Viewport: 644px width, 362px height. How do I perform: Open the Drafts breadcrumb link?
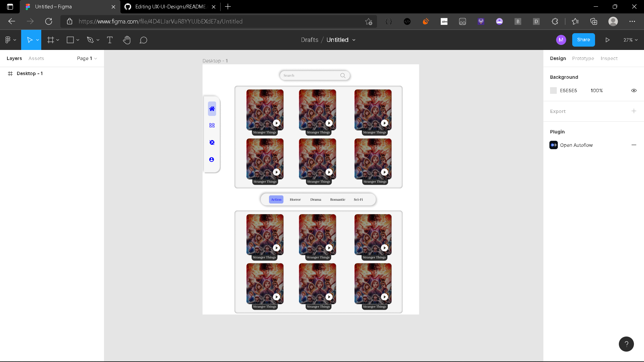309,40
